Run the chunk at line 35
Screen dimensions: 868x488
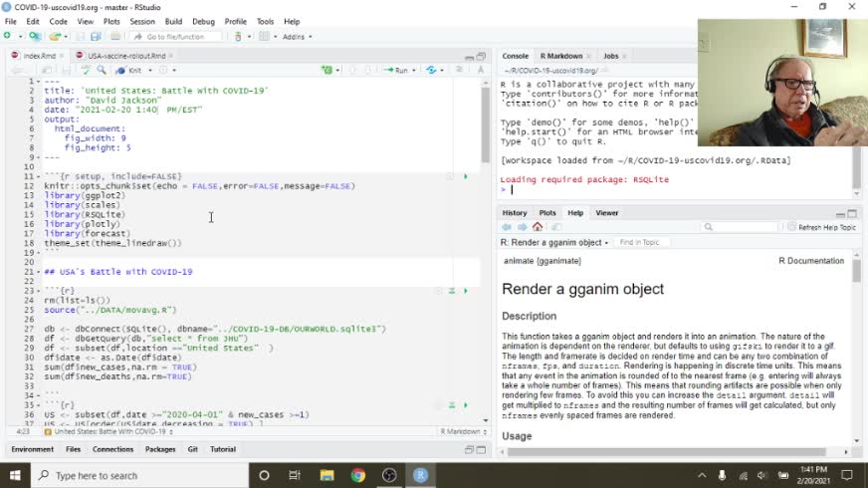[466, 405]
